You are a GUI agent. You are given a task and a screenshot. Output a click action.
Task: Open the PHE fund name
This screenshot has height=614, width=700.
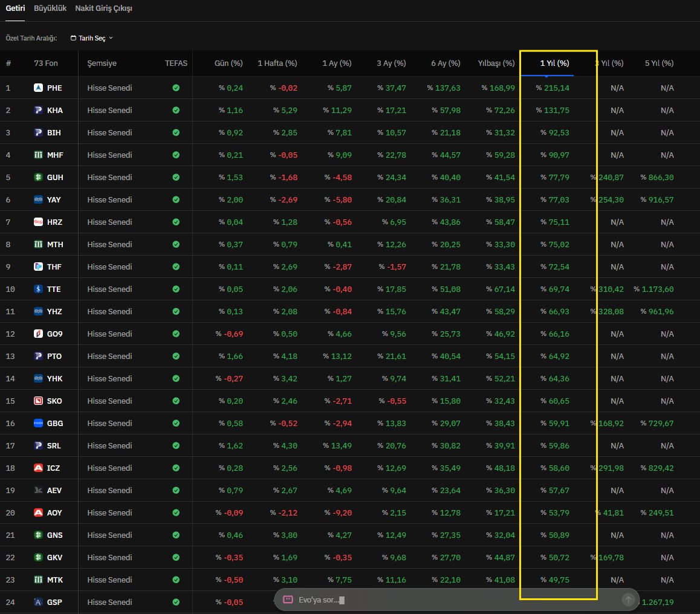point(54,88)
